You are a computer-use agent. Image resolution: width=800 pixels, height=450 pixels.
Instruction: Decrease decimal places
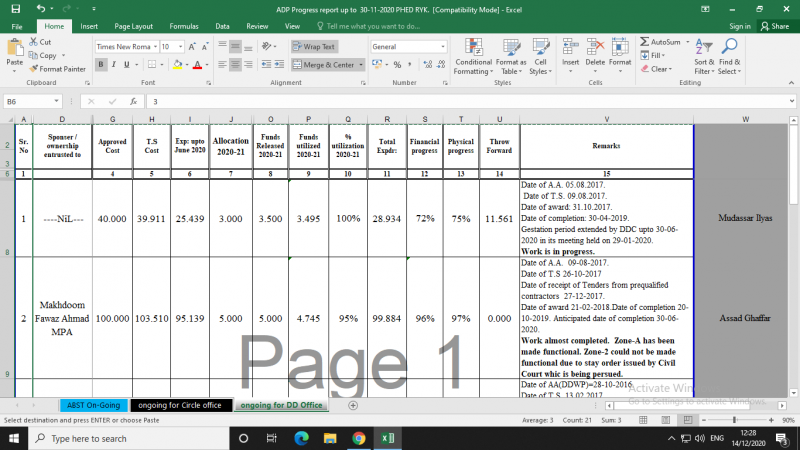click(x=441, y=65)
